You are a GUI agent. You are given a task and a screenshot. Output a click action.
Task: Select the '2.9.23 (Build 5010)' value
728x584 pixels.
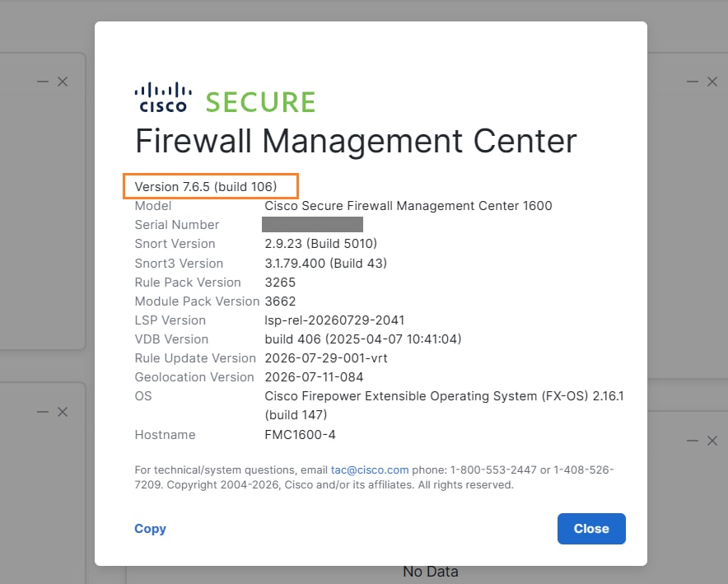[x=321, y=244]
